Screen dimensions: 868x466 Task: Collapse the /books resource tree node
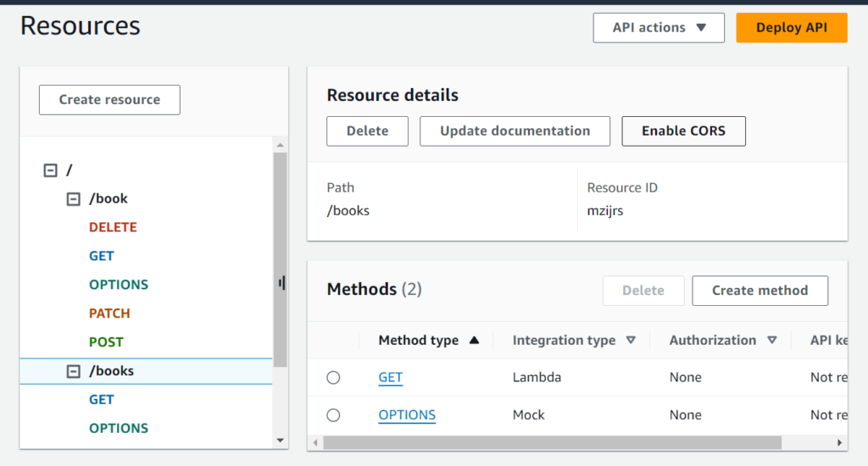74,371
